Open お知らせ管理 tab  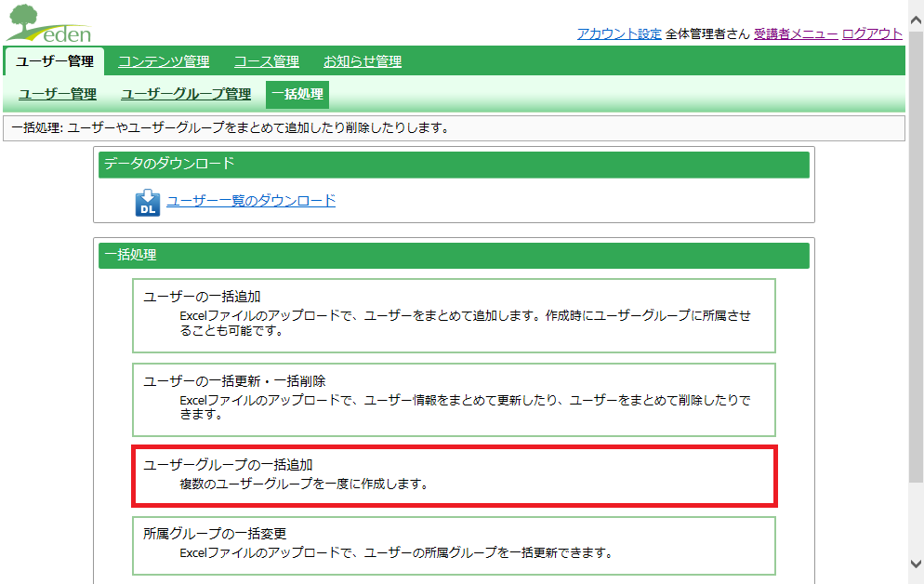pos(363,61)
